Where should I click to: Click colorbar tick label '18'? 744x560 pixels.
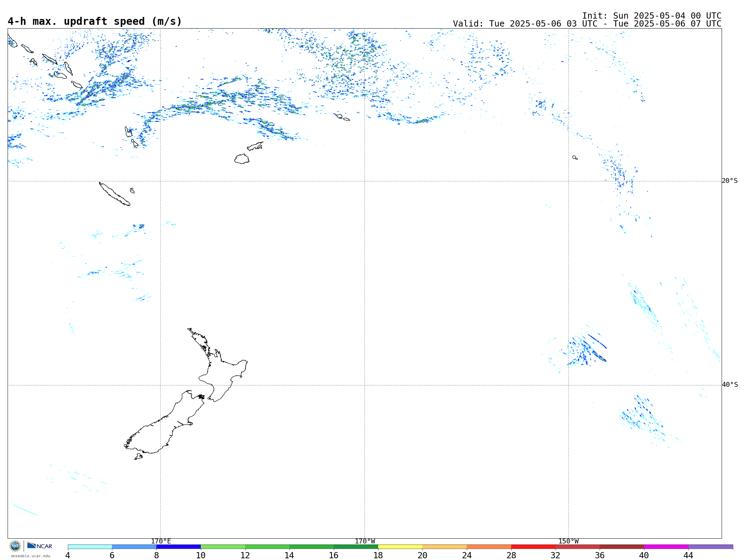pos(378,555)
